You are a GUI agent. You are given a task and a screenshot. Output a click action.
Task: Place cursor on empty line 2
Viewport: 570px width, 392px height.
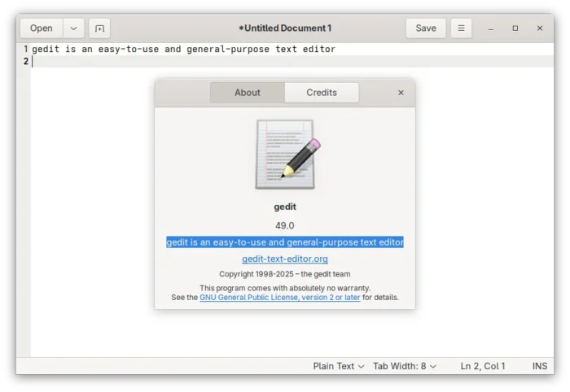click(x=292, y=61)
